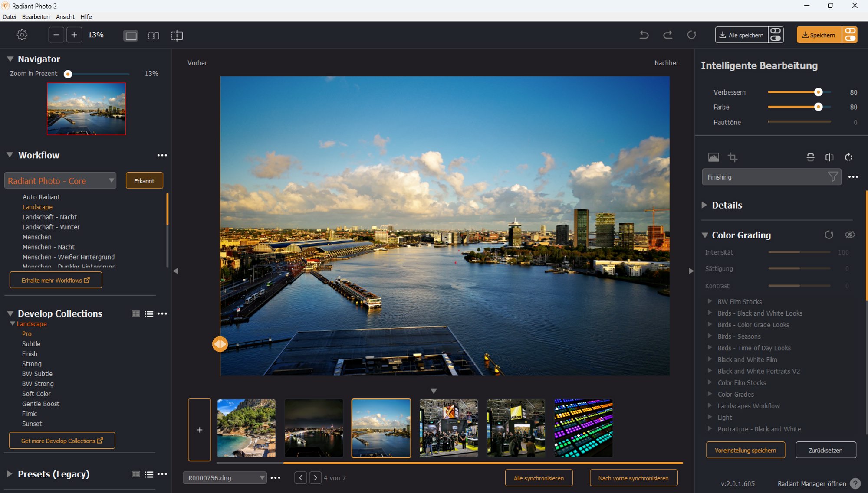This screenshot has height=493, width=868.
Task: Toggle the orange Speichern options switch
Action: click(x=850, y=35)
